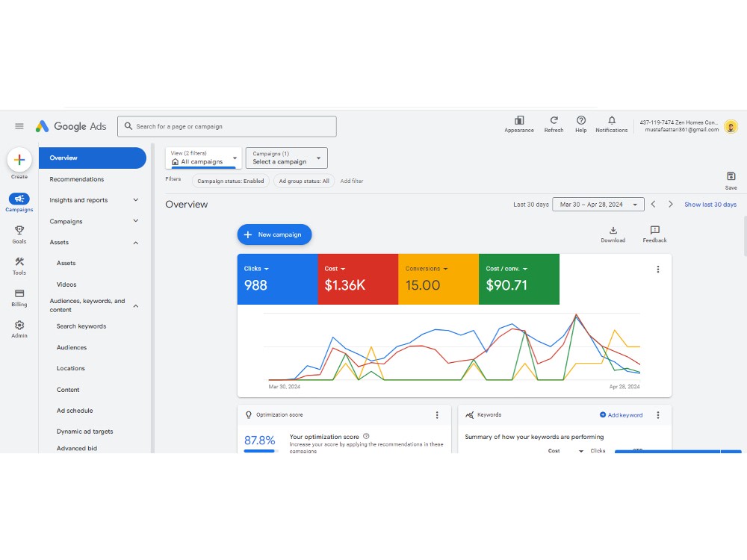Screen dimensions: 747x560
Task: Select Overview in the sidebar
Action: (93, 158)
